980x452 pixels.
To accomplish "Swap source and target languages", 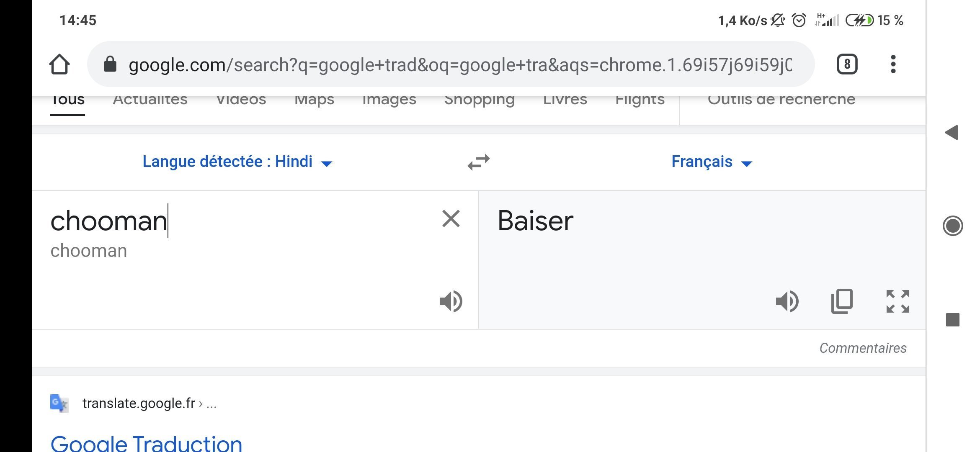I will point(479,162).
